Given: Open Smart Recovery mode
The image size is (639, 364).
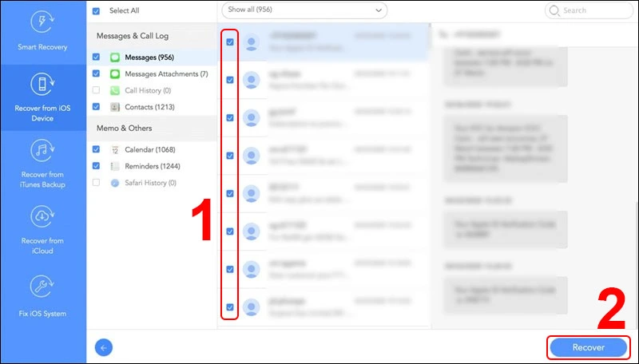Looking at the screenshot, I should [x=42, y=32].
